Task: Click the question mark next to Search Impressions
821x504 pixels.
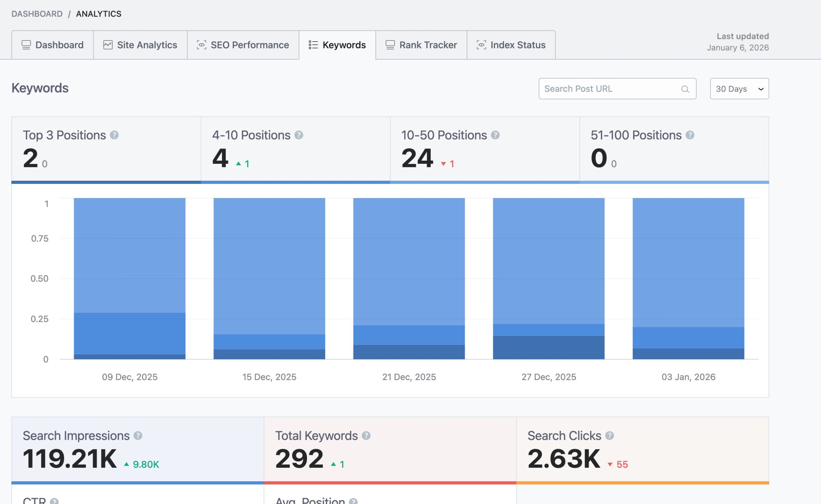Action: 139,435
